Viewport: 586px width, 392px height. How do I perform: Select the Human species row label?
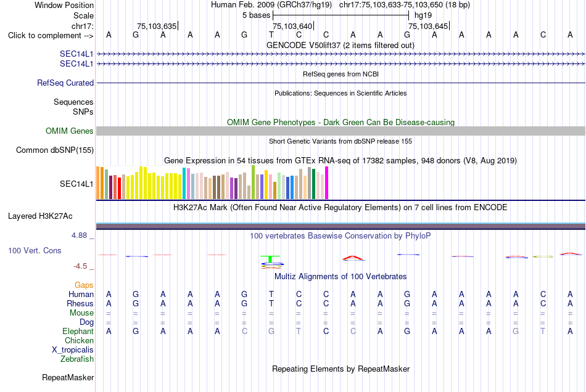point(81,294)
